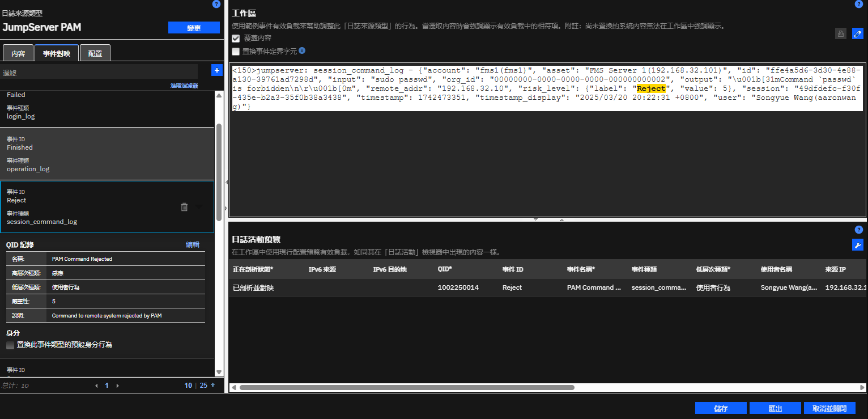The width and height of the screenshot is (868, 419).
Task: Set page size to 10
Action: pos(188,386)
